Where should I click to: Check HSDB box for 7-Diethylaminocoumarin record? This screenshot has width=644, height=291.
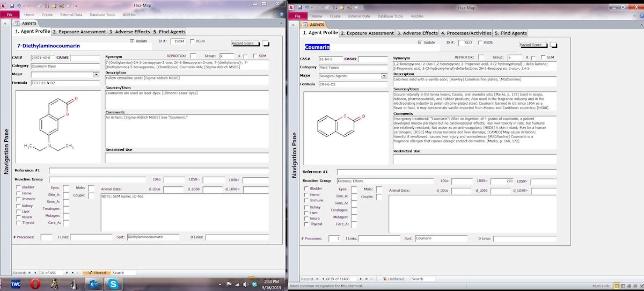tap(192, 41)
